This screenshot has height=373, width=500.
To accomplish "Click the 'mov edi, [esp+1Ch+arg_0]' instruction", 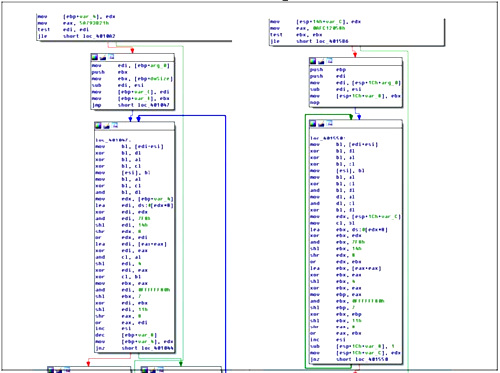I will click(355, 83).
